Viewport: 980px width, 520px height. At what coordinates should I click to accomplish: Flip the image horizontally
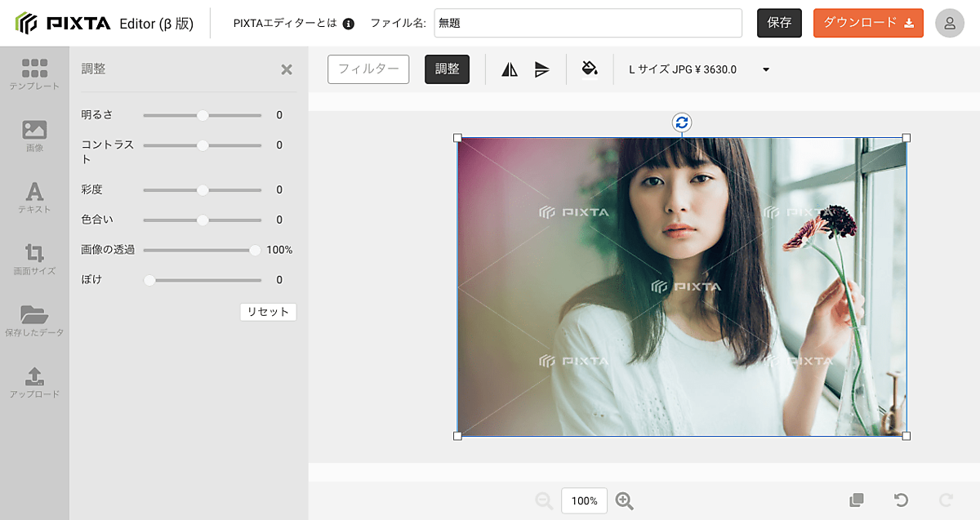point(510,69)
